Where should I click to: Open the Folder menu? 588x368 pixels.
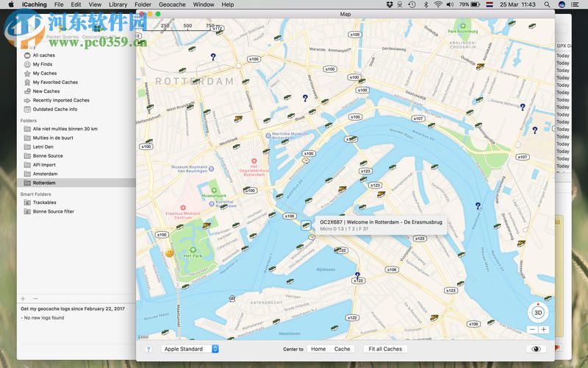[x=143, y=4]
